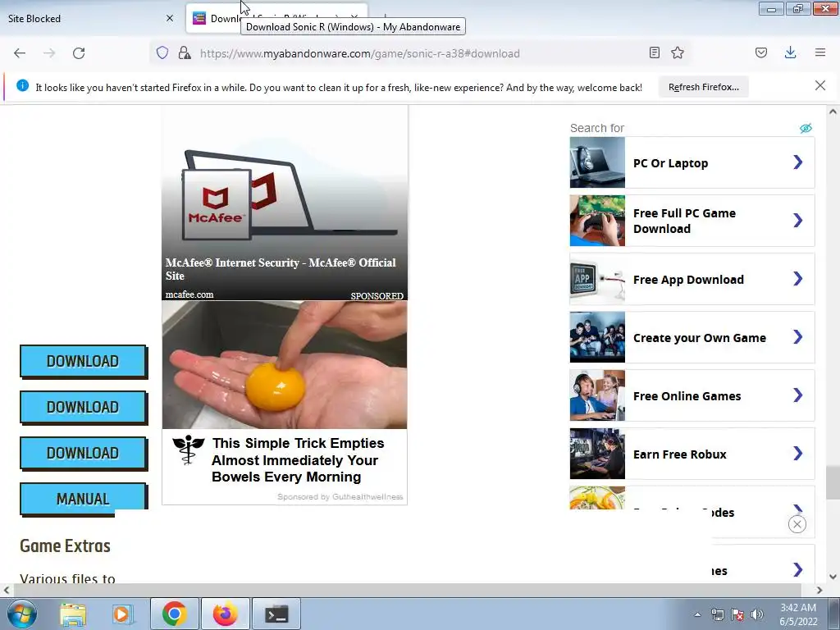
Task: Show hidden system tray icons arrow
Action: click(697, 614)
